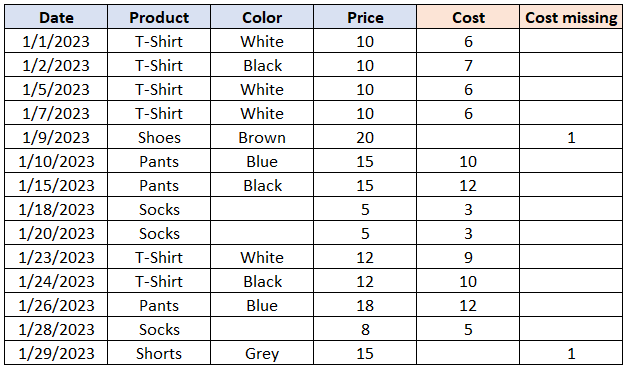The image size is (627, 367).
Task: Select the orange Cost header cell
Action: point(468,17)
